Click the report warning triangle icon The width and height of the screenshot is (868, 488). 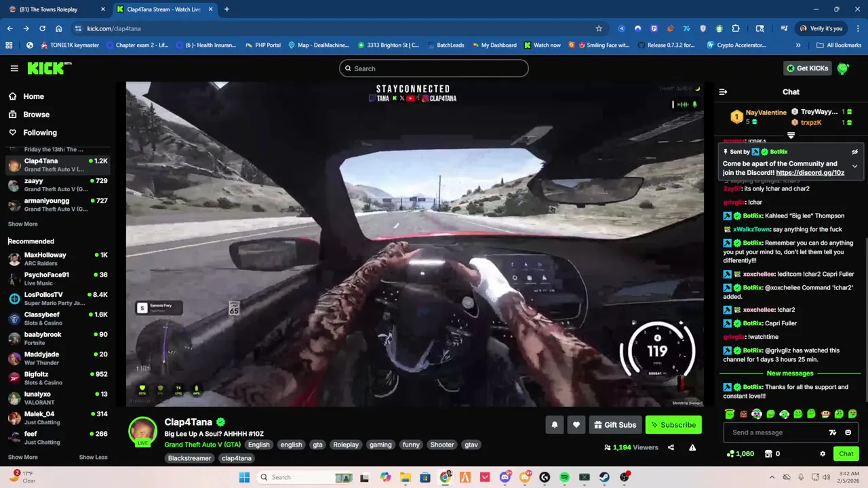click(692, 447)
